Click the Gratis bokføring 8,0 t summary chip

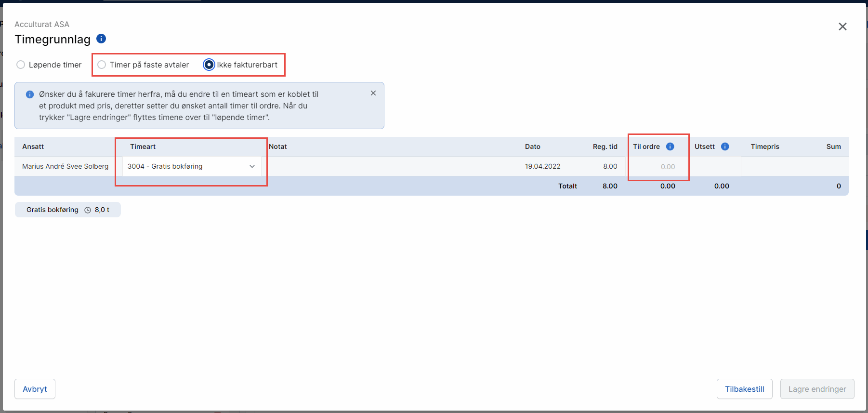67,210
